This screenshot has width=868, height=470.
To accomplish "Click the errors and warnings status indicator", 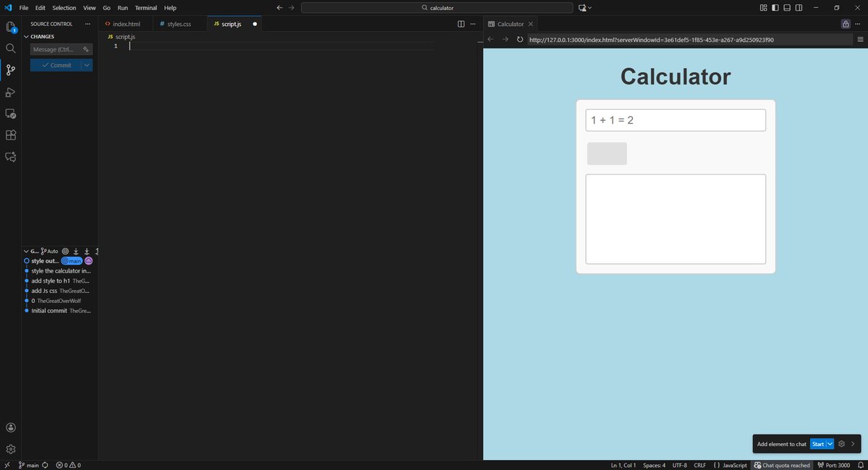I will (x=67, y=465).
